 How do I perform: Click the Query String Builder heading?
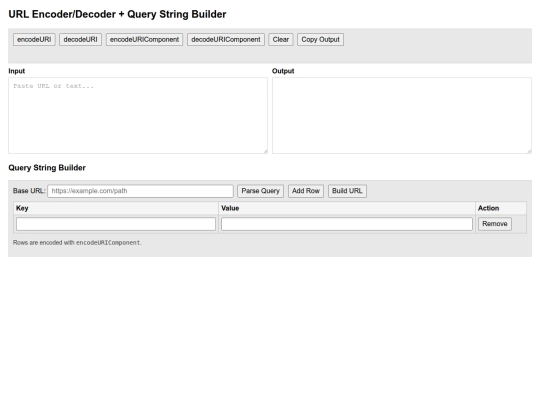(x=47, y=168)
